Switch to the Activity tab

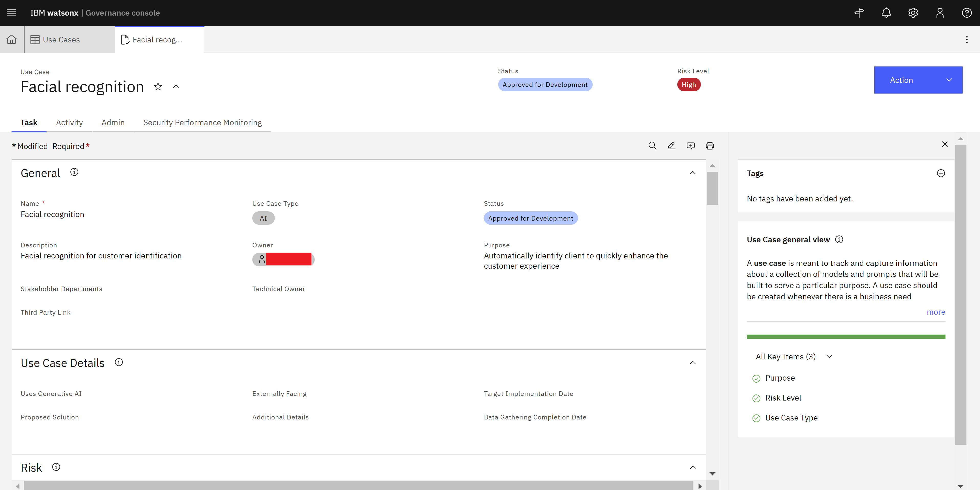[x=69, y=122]
